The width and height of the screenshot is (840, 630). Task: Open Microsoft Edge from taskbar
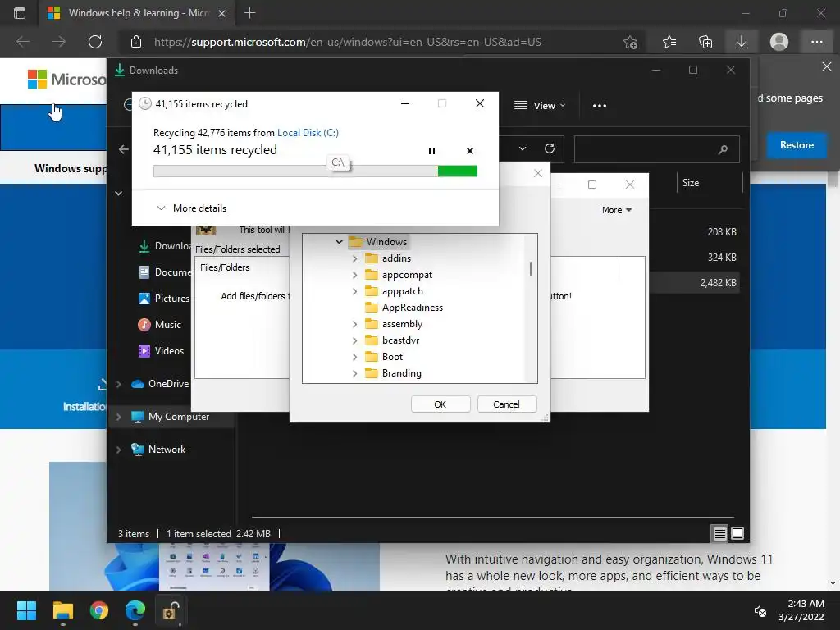135,610
